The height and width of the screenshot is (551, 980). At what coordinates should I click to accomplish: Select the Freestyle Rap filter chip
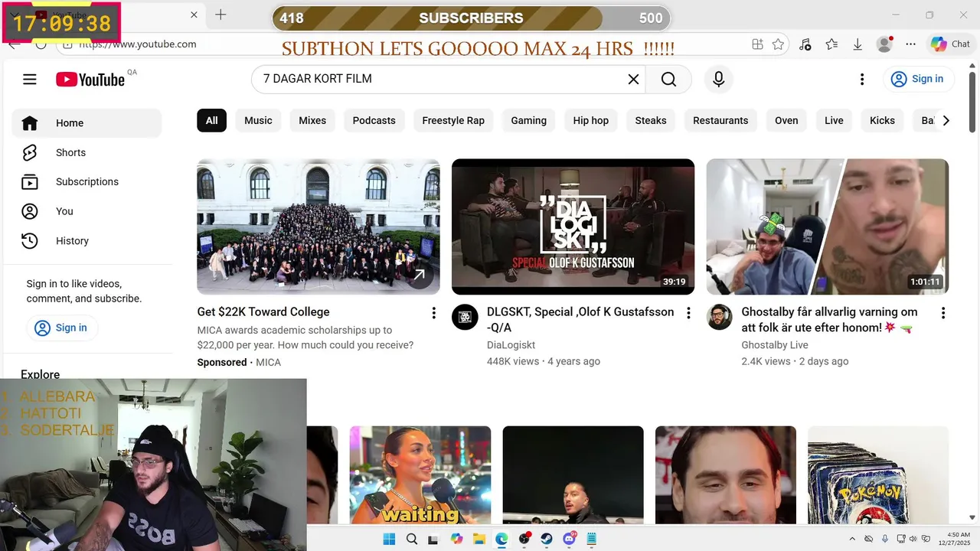pos(453,120)
